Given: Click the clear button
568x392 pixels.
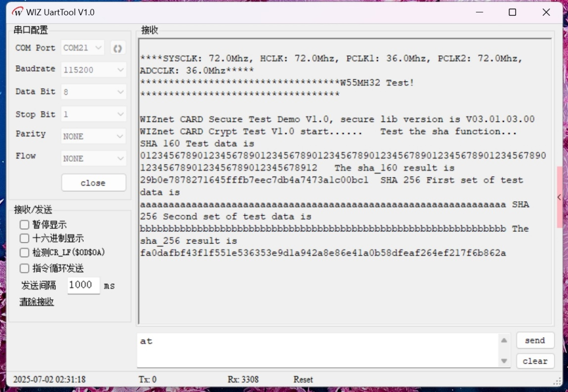Looking at the screenshot, I should pos(535,361).
